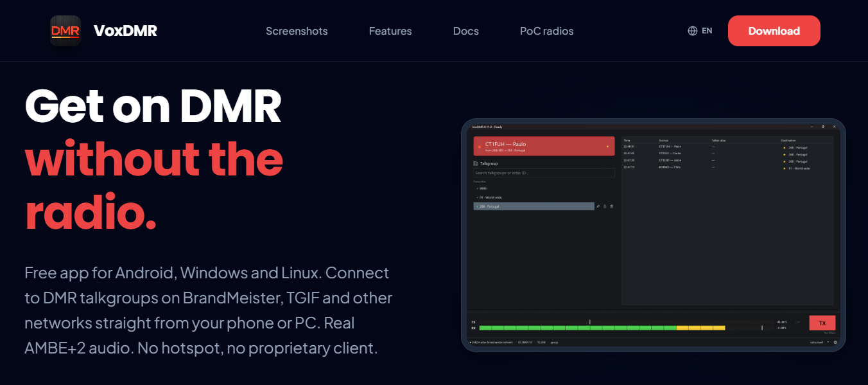This screenshot has height=385, width=868.
Task: Click the trash icon beside 268 - Portugal
Action: (612, 206)
